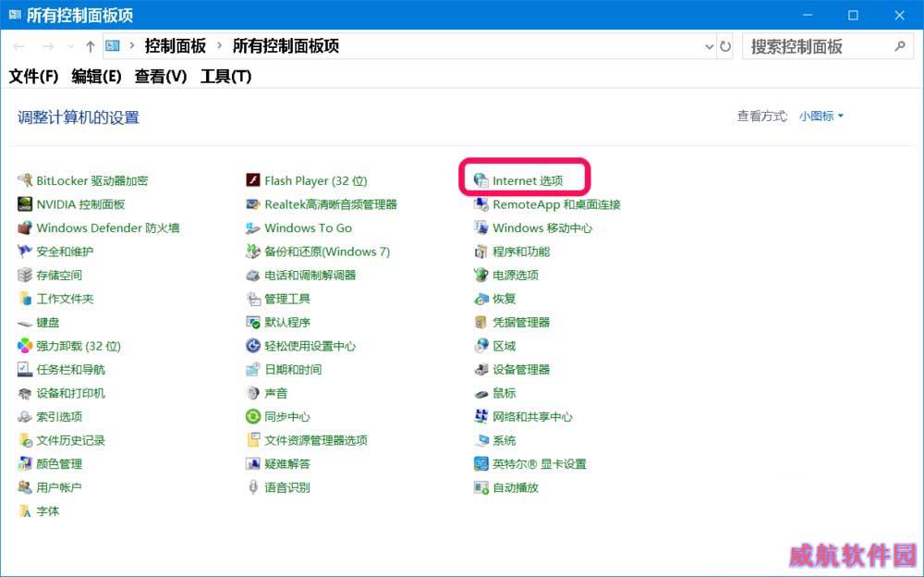The width and height of the screenshot is (924, 577).
Task: Open 程序和功能 link
Action: tap(521, 252)
